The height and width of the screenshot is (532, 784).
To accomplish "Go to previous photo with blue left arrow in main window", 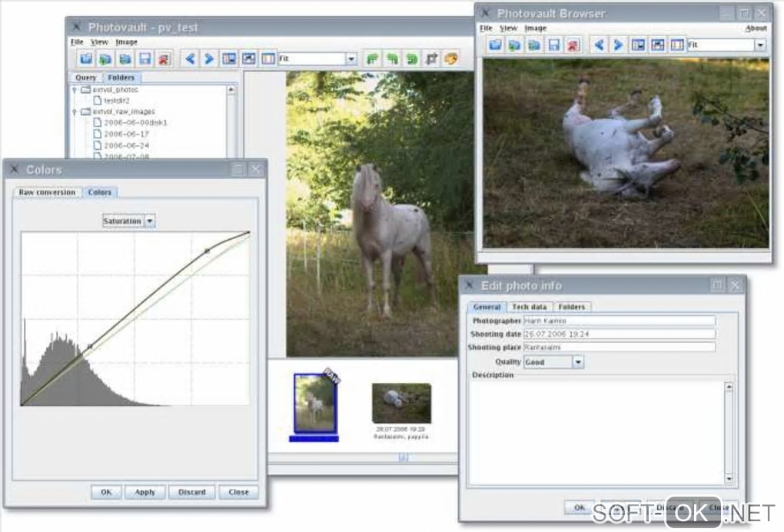I will point(190,59).
